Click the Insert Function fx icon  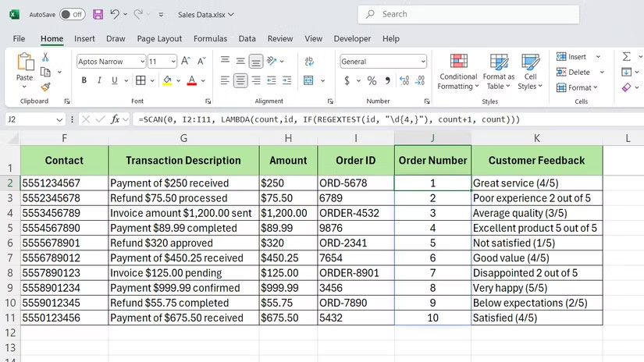[116, 119]
